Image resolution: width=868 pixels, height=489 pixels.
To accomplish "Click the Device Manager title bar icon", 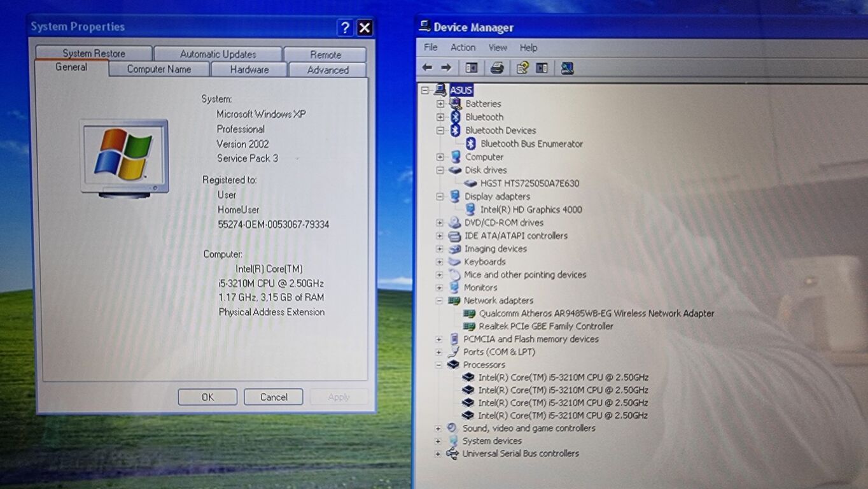I will coord(424,27).
